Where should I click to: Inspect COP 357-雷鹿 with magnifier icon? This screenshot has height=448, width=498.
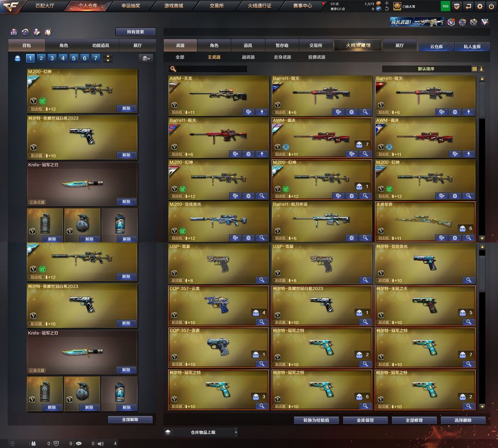(x=262, y=364)
